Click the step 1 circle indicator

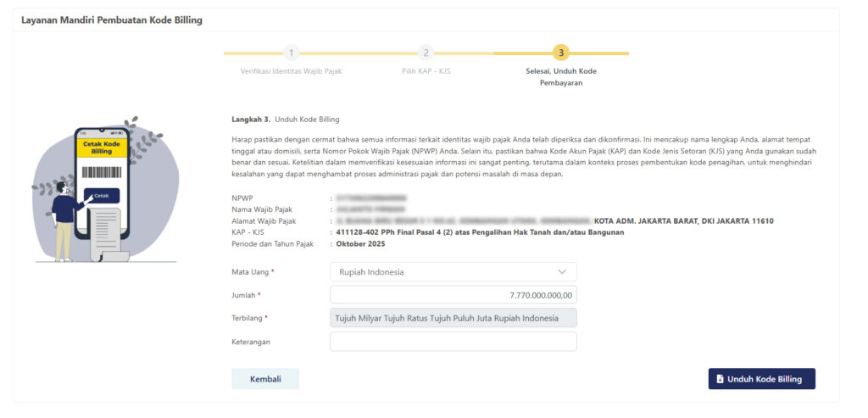291,53
